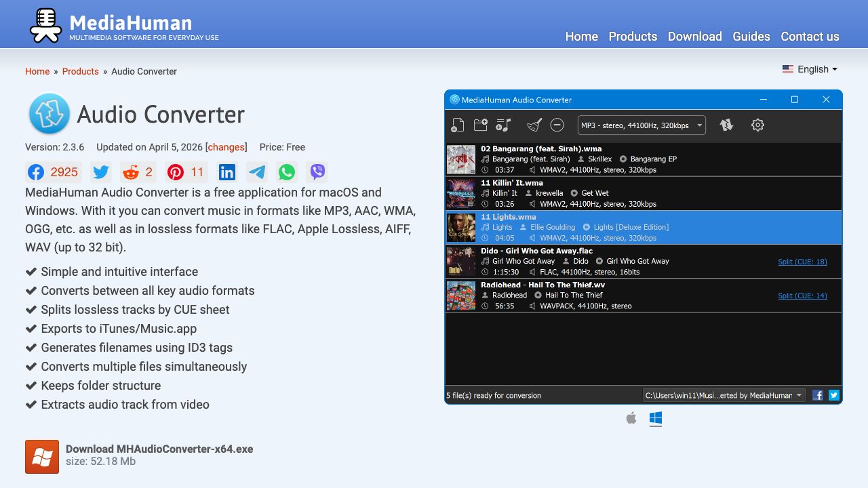Click Download MHAudioConverter-x64.exe link
The image size is (868, 488).
point(159,449)
